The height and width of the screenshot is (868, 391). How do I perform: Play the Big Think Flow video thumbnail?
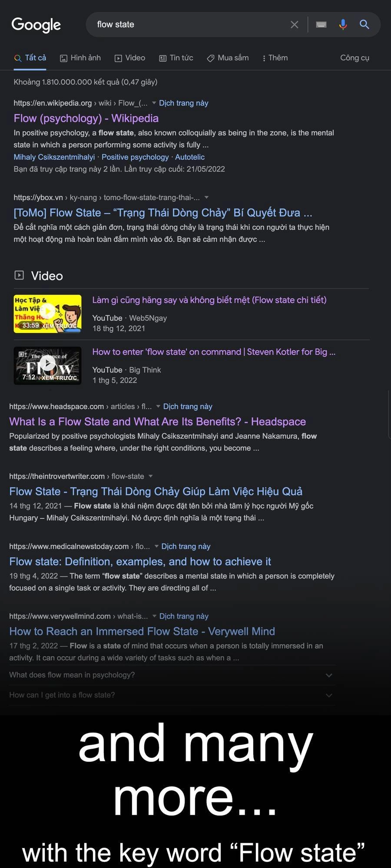click(47, 366)
